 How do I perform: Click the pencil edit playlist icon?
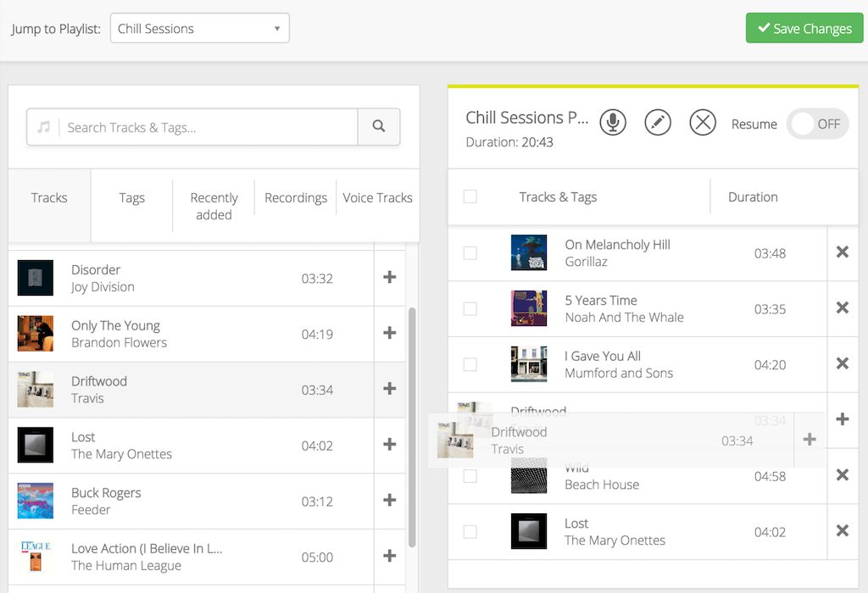tap(658, 123)
